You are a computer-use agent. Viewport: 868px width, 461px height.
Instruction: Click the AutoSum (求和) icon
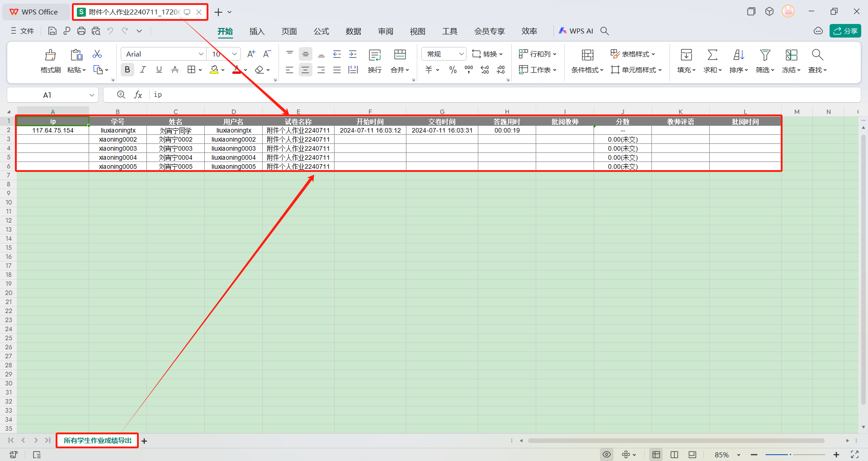(x=712, y=55)
